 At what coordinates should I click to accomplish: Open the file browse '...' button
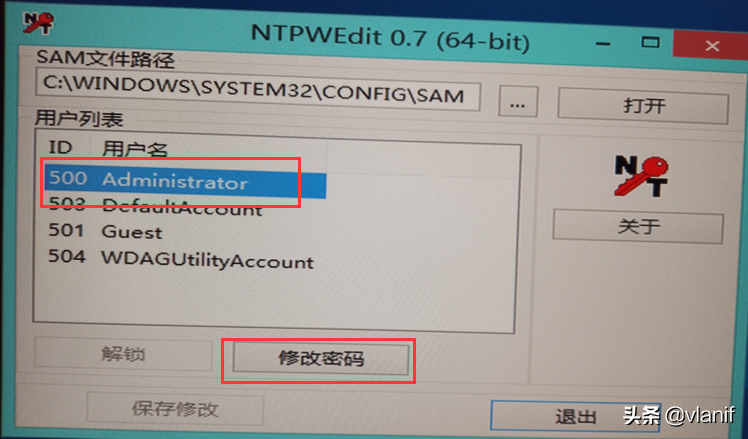518,102
